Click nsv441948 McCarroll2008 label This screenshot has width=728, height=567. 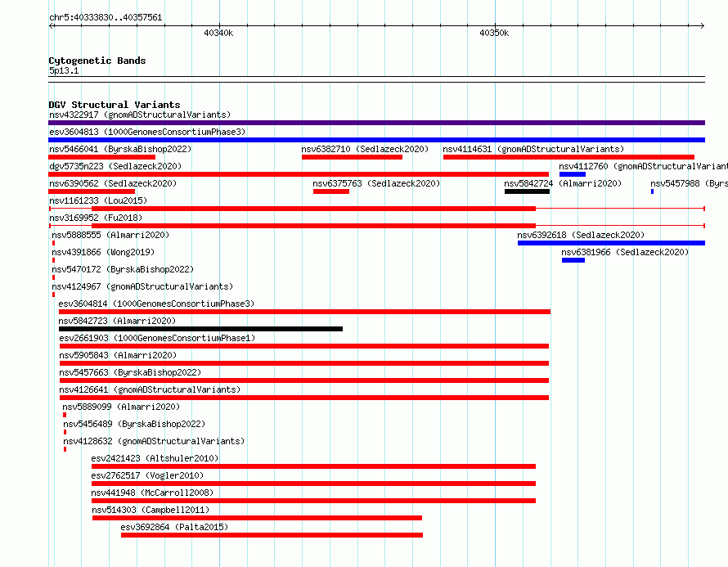(152, 493)
